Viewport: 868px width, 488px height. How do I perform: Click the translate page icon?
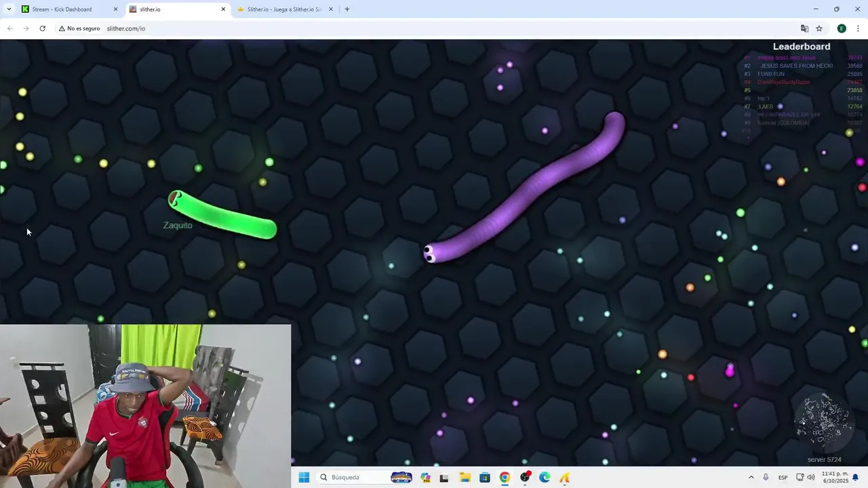(x=804, y=28)
